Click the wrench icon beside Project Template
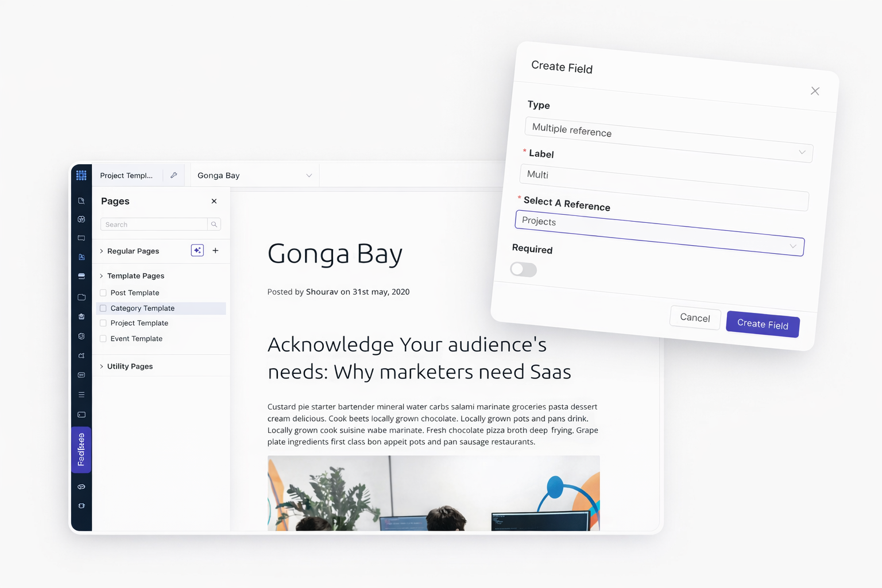882x588 pixels. click(173, 175)
